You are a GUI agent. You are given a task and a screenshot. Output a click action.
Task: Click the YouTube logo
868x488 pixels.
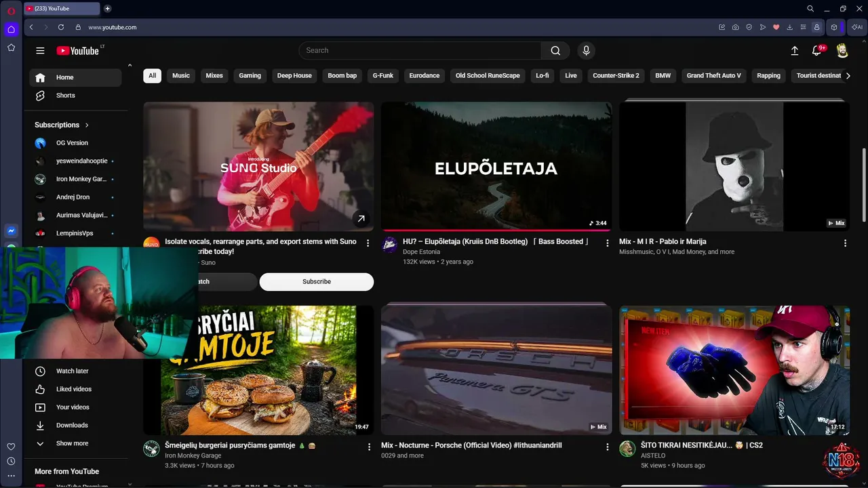point(78,51)
